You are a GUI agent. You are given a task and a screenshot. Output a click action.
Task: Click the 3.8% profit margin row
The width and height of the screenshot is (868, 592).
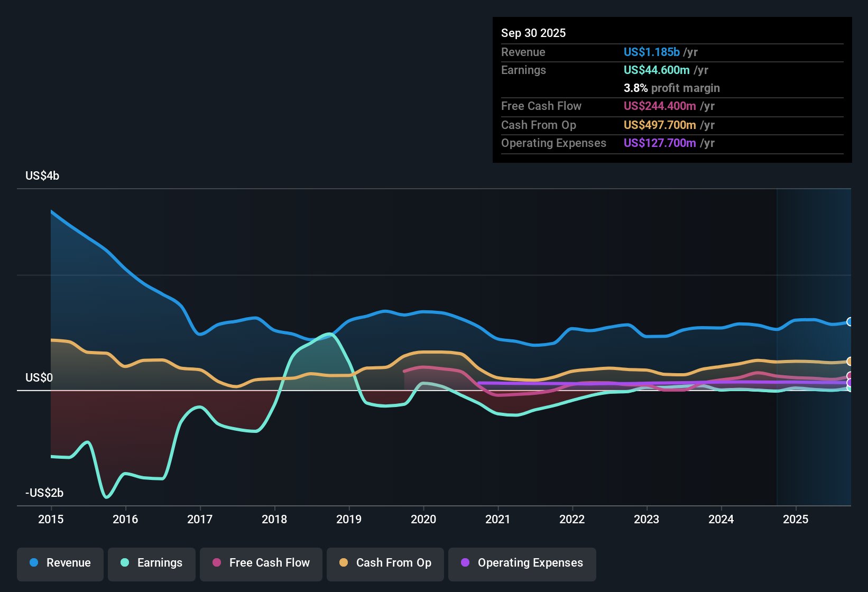coord(672,88)
